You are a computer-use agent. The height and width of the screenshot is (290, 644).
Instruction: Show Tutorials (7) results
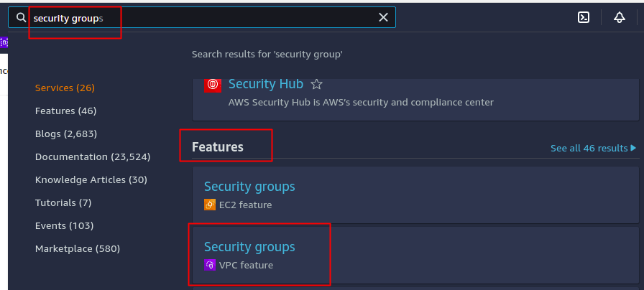point(63,202)
